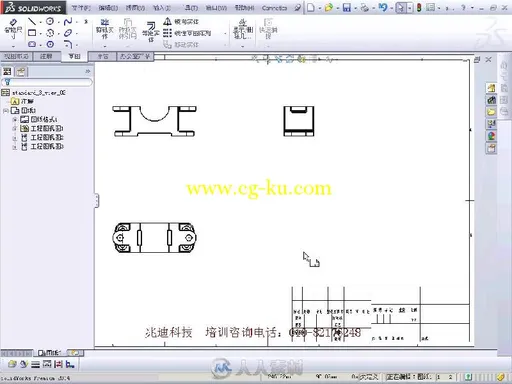Open the Save button dropdown arrow
Image resolution: width=512 pixels, height=384 pixels.
point(355,8)
